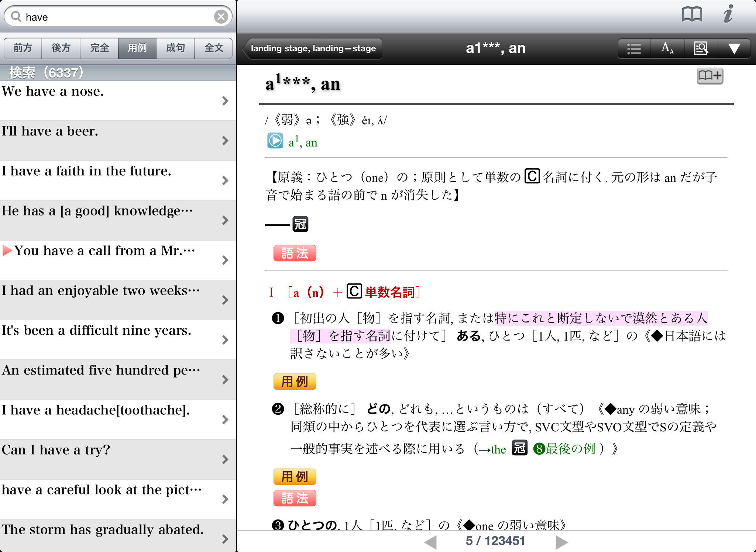This screenshot has width=756, height=552.
Task: Open the in-page search icon
Action: pyautogui.click(x=701, y=48)
